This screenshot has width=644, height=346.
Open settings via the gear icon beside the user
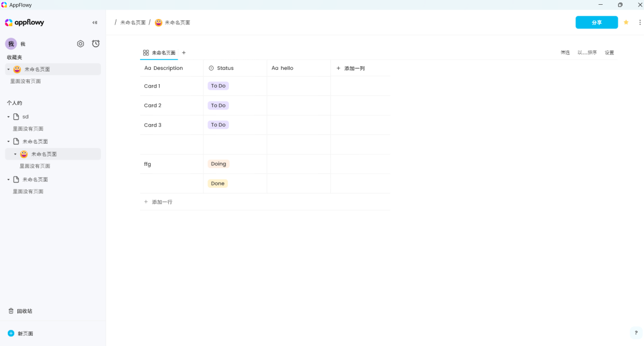pyautogui.click(x=80, y=44)
